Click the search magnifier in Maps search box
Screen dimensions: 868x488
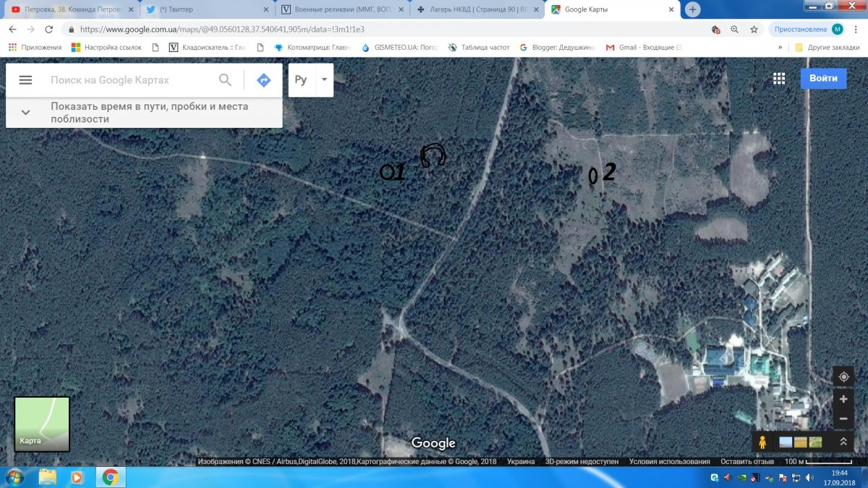coord(226,80)
